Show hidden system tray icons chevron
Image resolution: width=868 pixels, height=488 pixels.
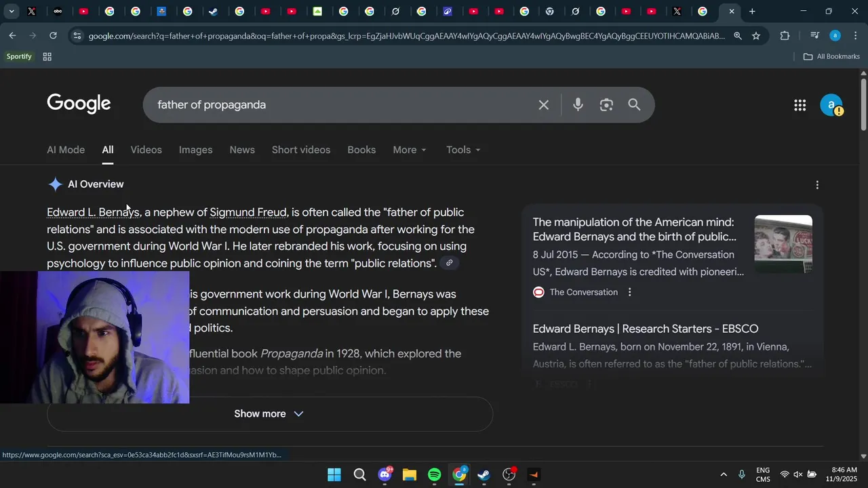tap(724, 474)
